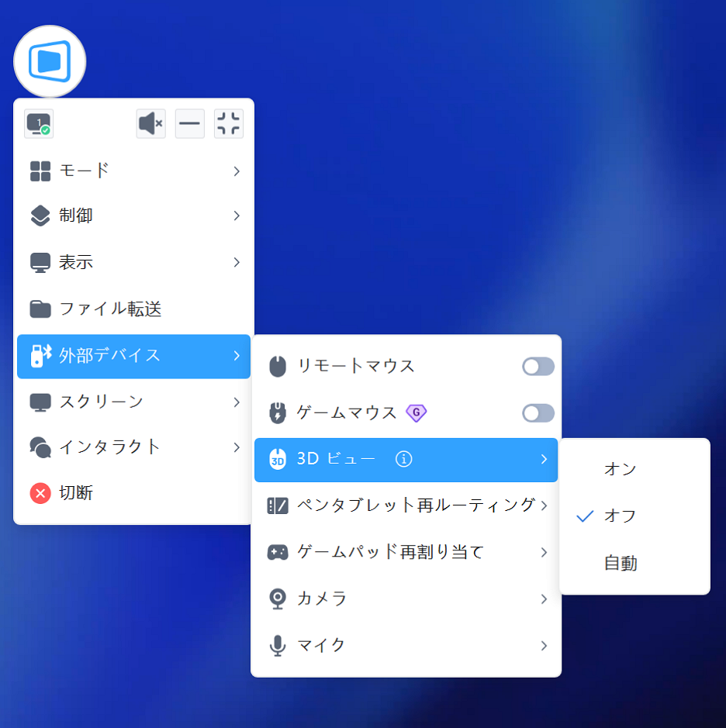
Task: Click the premium badge beside ゲームマウス
Action: [x=417, y=413]
